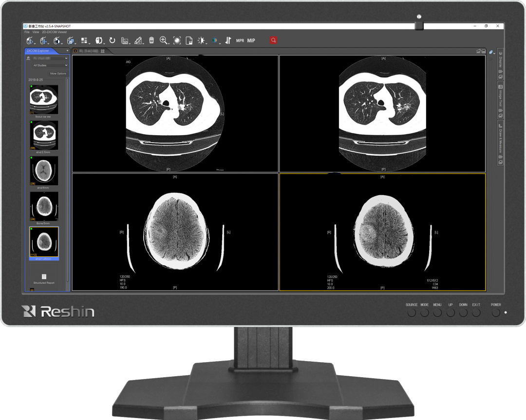Open the viewer layout grid tool
Image resolution: width=526 pixels, height=420 pixels.
84,40
